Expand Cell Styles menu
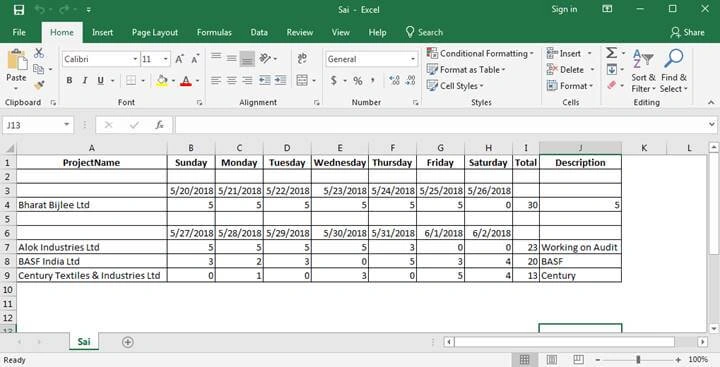The height and width of the screenshot is (367, 720). [x=455, y=85]
